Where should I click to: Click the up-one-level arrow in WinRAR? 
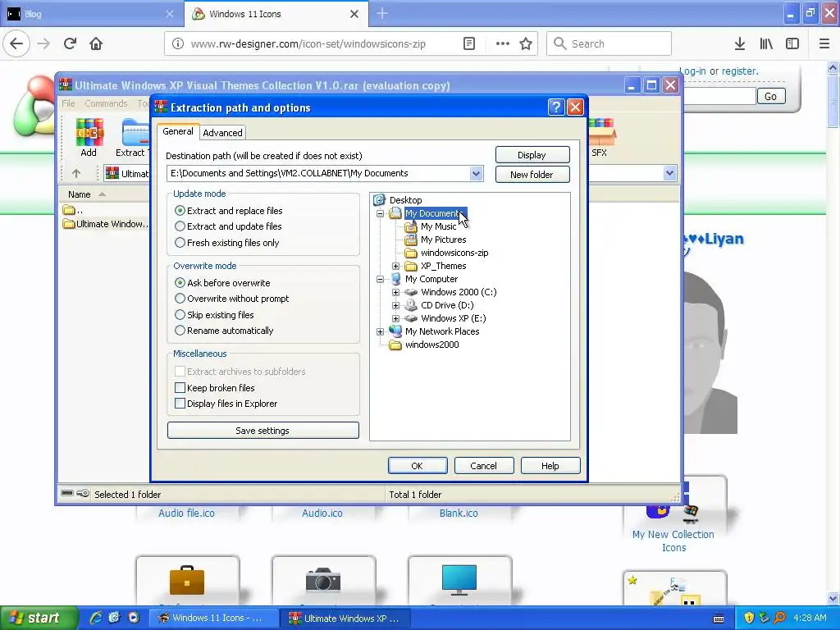76,174
